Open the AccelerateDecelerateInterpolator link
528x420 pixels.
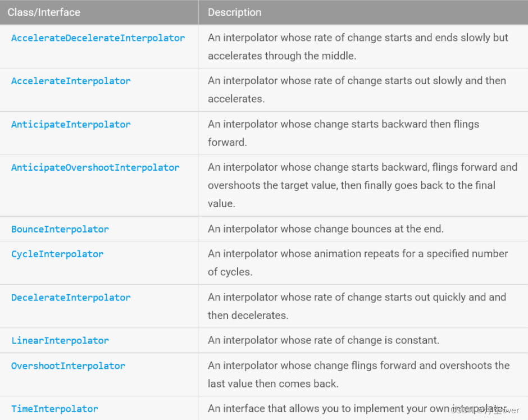pos(98,38)
